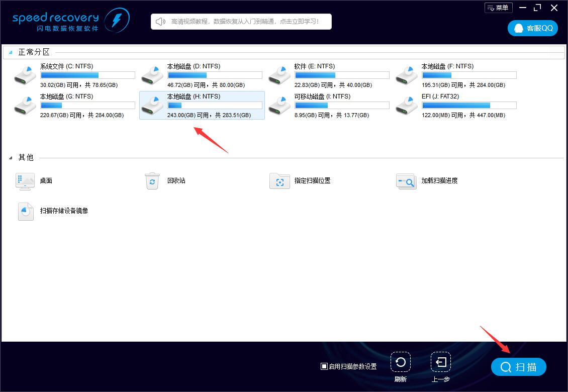
Task: Collapse the normal partitions (正常分区) section
Action: pyautogui.click(x=11, y=52)
